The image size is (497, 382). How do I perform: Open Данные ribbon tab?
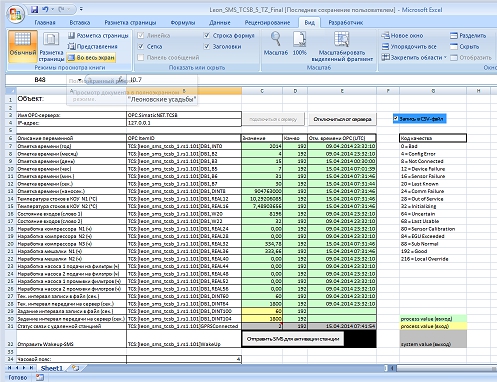[220, 23]
